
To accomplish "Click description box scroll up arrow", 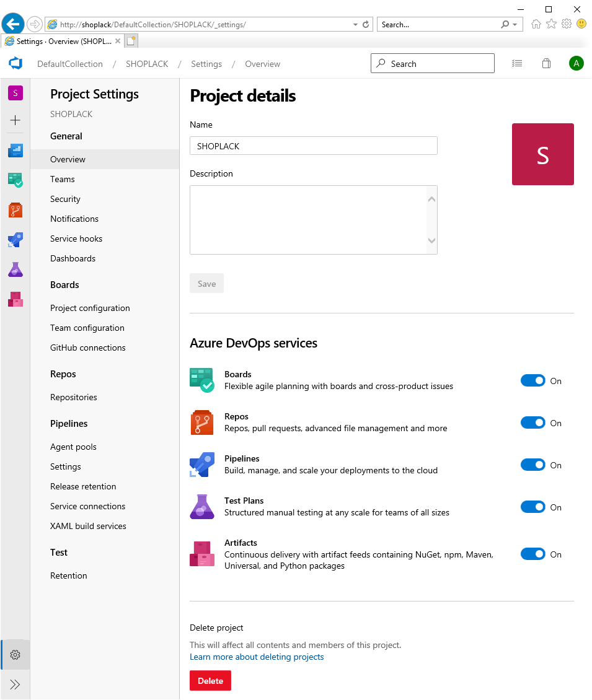I will (431, 199).
